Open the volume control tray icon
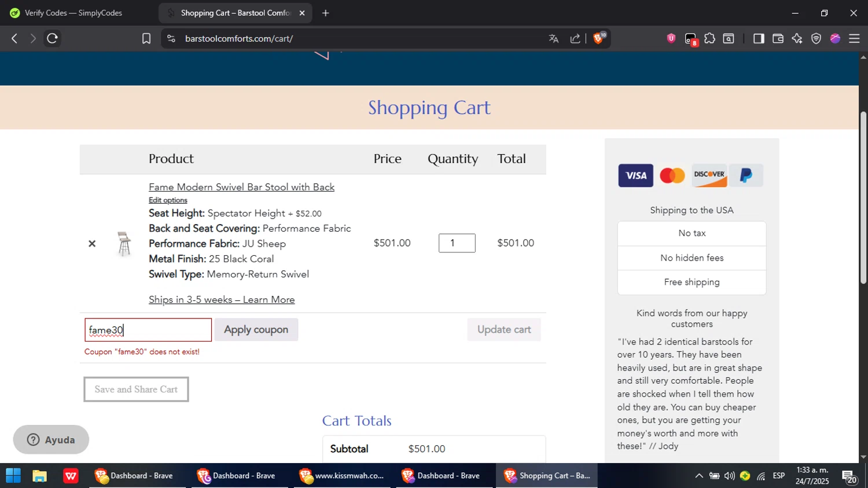 tap(730, 476)
